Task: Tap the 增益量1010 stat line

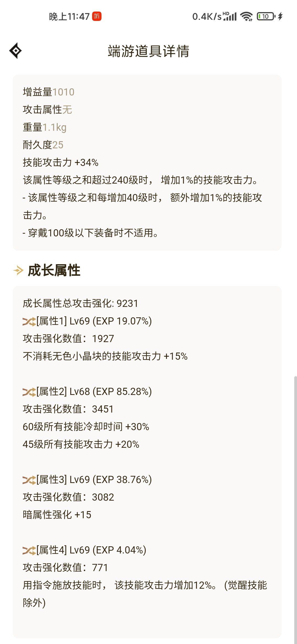Action: (x=48, y=92)
